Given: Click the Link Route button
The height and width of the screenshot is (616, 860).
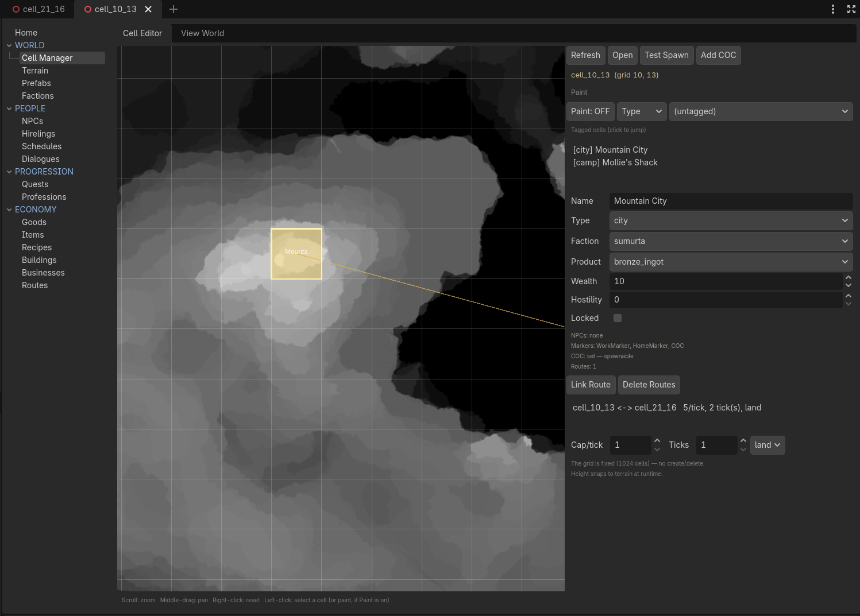Looking at the screenshot, I should coord(591,385).
